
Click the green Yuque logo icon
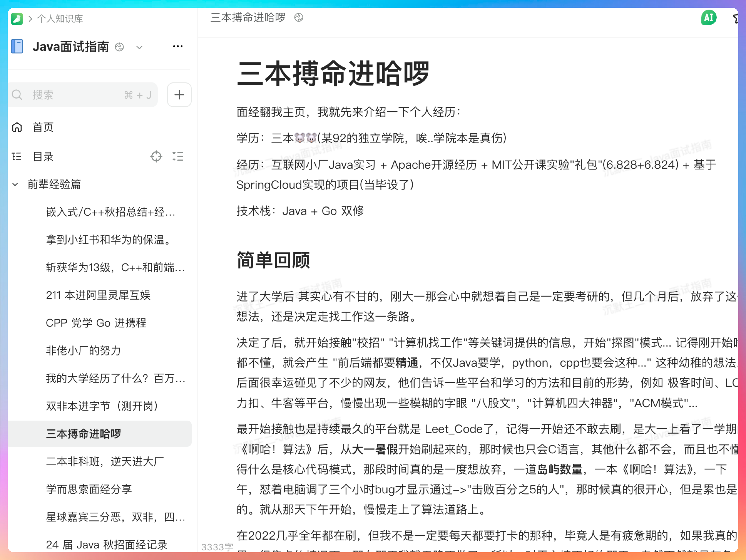click(17, 18)
